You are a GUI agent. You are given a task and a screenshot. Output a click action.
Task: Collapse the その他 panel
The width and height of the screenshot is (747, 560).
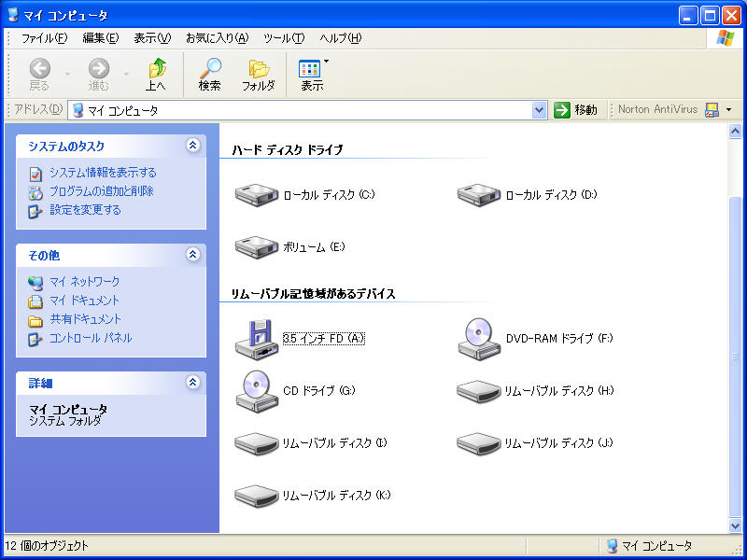[193, 254]
